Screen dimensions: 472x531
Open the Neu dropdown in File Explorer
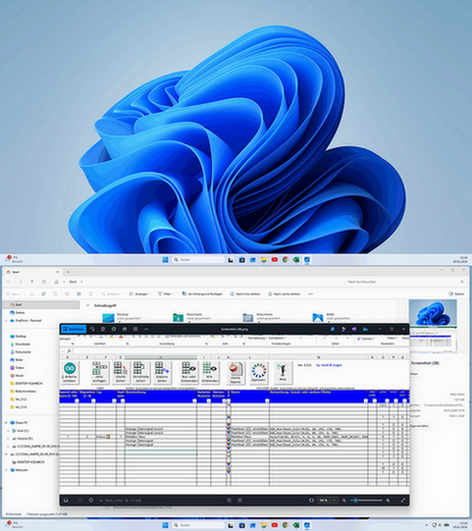[x=14, y=294]
